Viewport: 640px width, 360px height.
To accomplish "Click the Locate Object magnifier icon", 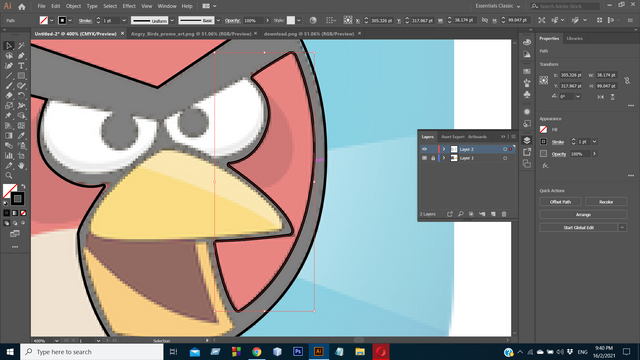I will click(x=460, y=214).
